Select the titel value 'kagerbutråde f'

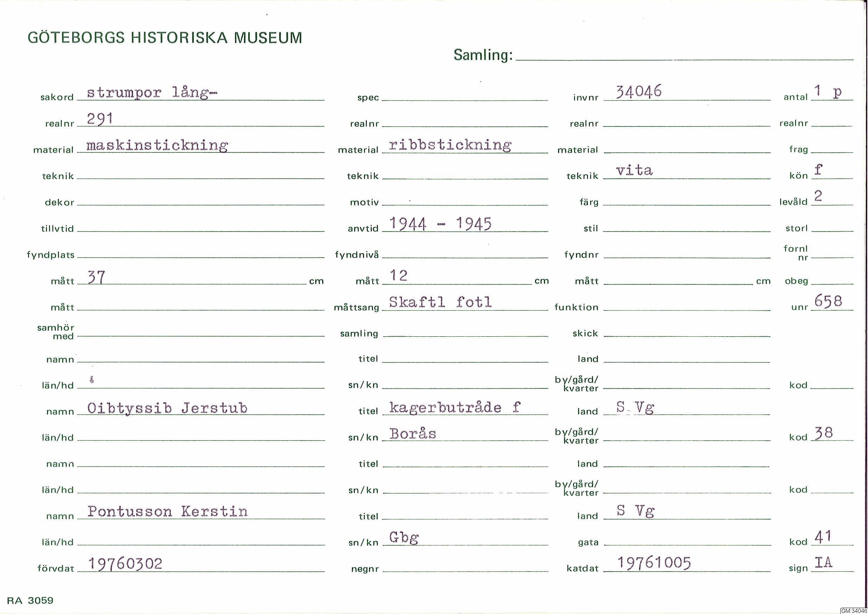pos(455,407)
